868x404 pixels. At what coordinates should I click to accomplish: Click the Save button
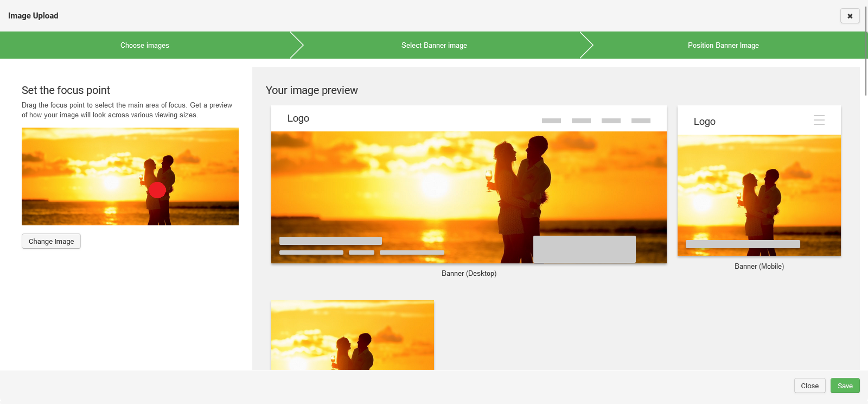[x=845, y=386]
